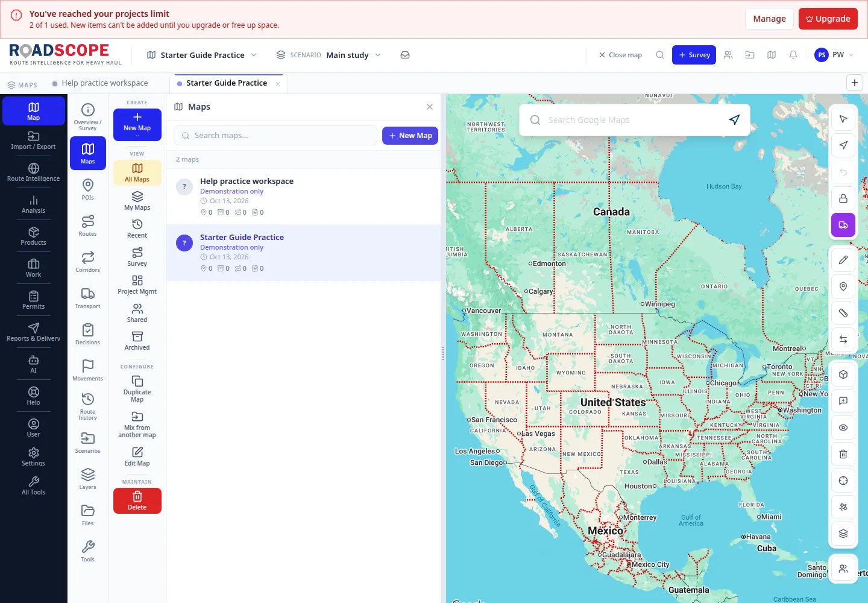Screen dimensions: 868x603
Task: Expand the Starter Guide Practice project dropdown
Action: tap(202, 55)
